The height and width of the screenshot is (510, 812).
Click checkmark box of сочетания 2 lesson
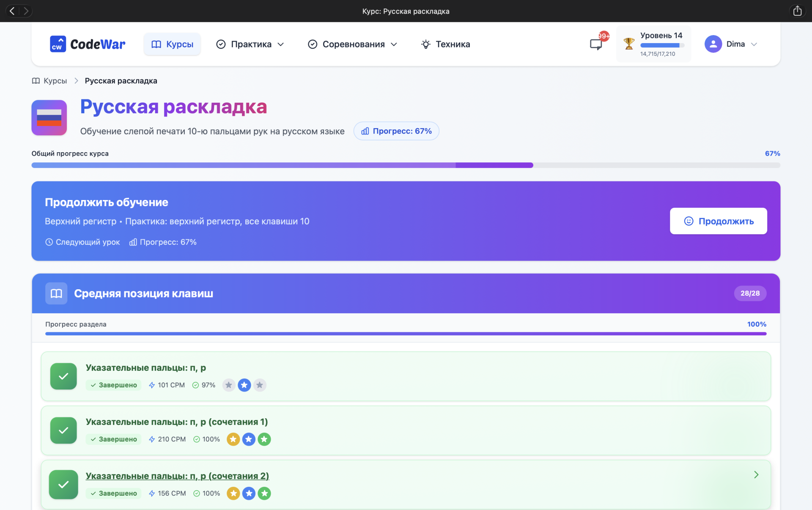[63, 485]
